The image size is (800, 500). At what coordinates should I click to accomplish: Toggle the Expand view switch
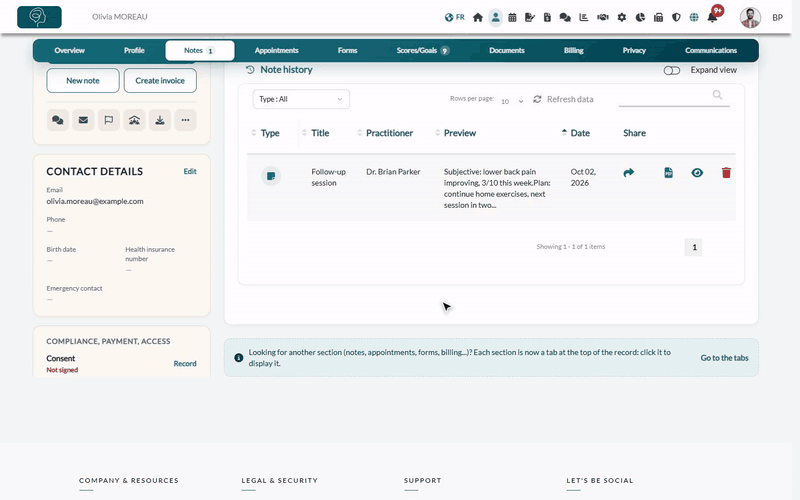[671, 70]
